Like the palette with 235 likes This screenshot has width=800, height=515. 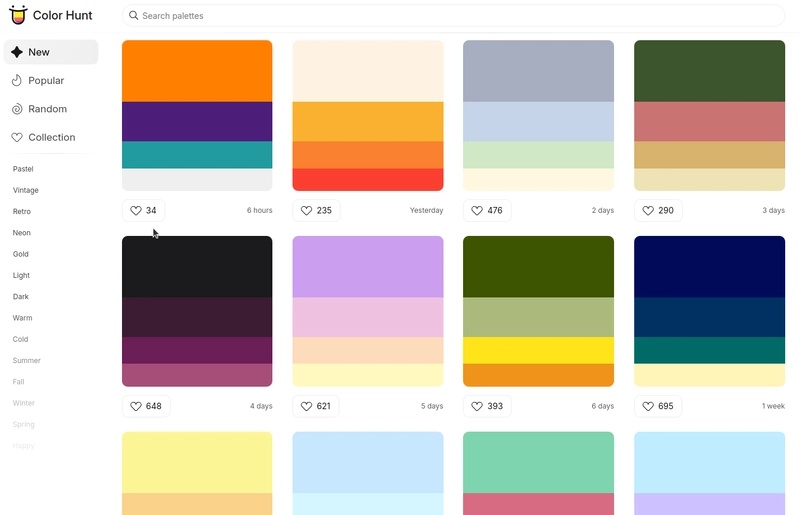pyautogui.click(x=316, y=210)
